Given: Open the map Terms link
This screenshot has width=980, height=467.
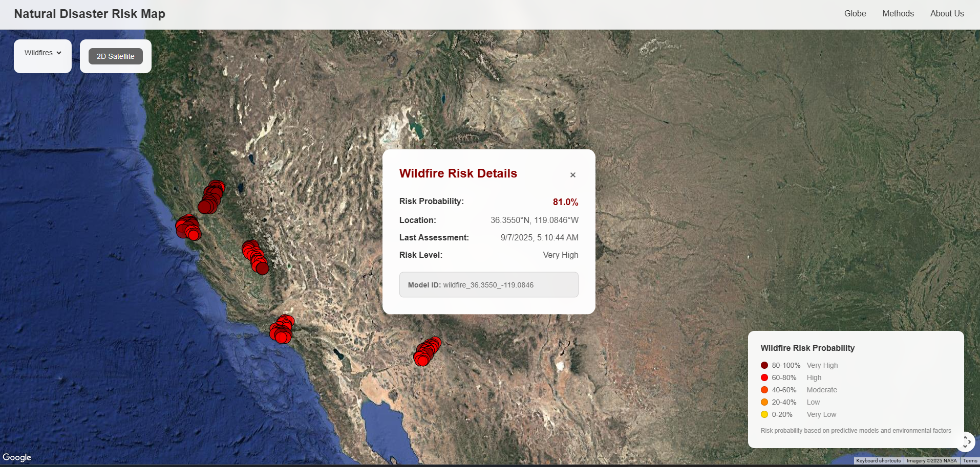Looking at the screenshot, I should click(970, 461).
